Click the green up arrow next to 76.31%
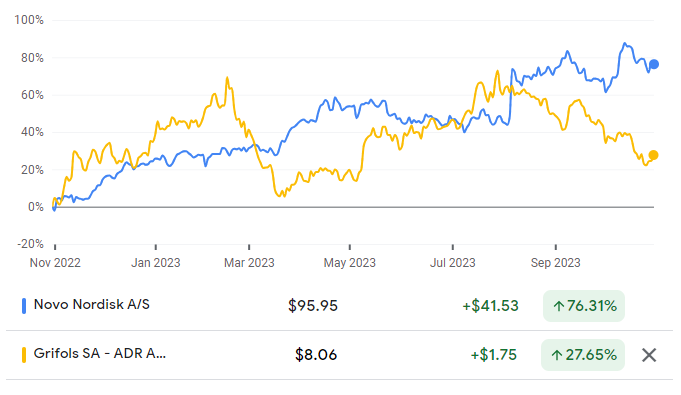 tap(558, 306)
